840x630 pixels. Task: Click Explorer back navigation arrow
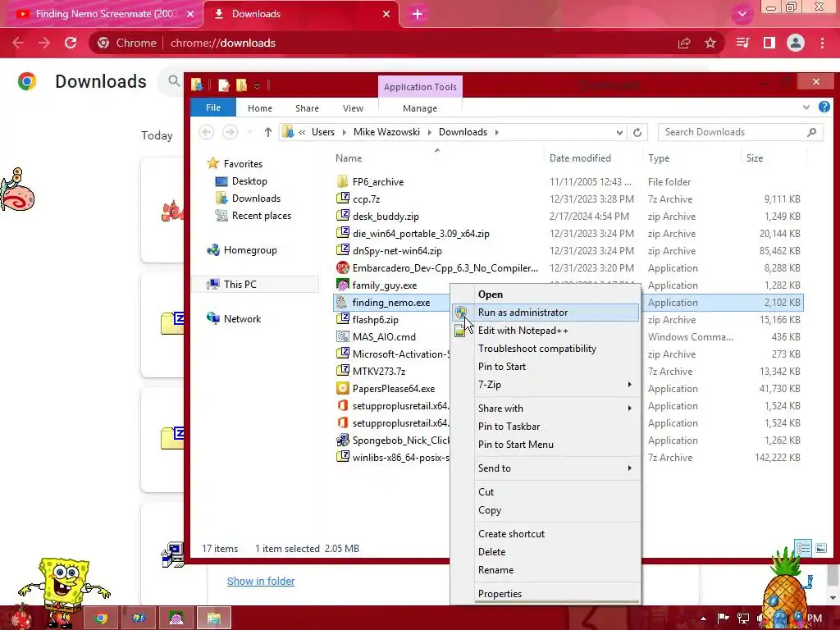(206, 132)
